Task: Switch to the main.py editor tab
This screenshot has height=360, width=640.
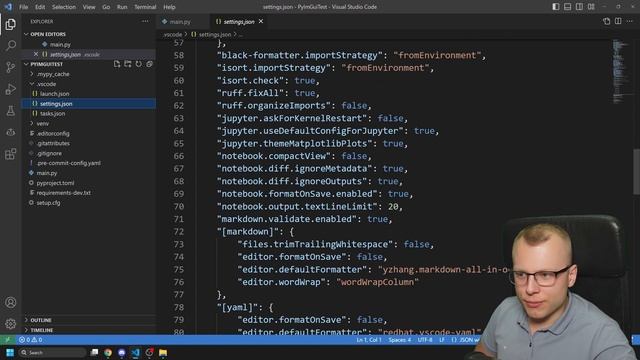Action: 180,22
